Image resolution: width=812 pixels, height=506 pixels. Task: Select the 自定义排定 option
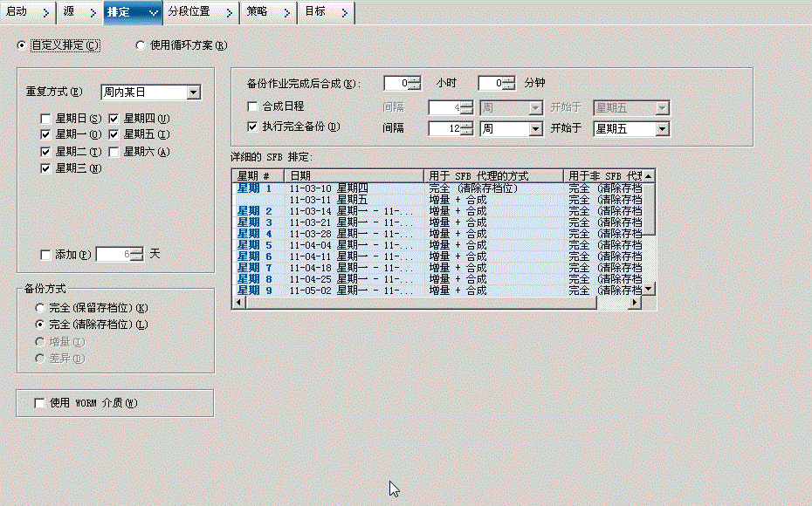click(19, 44)
